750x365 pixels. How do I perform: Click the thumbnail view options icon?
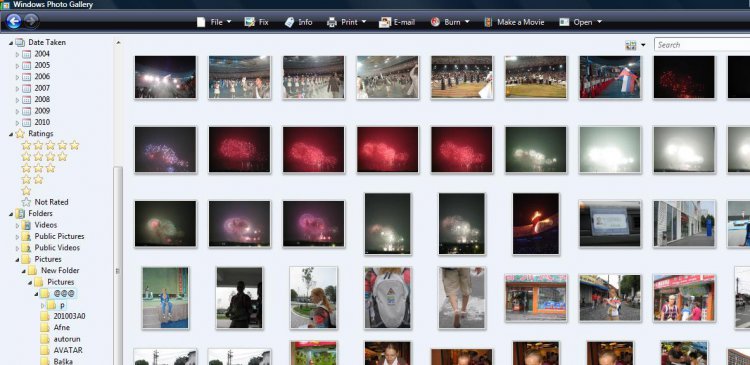click(631, 45)
